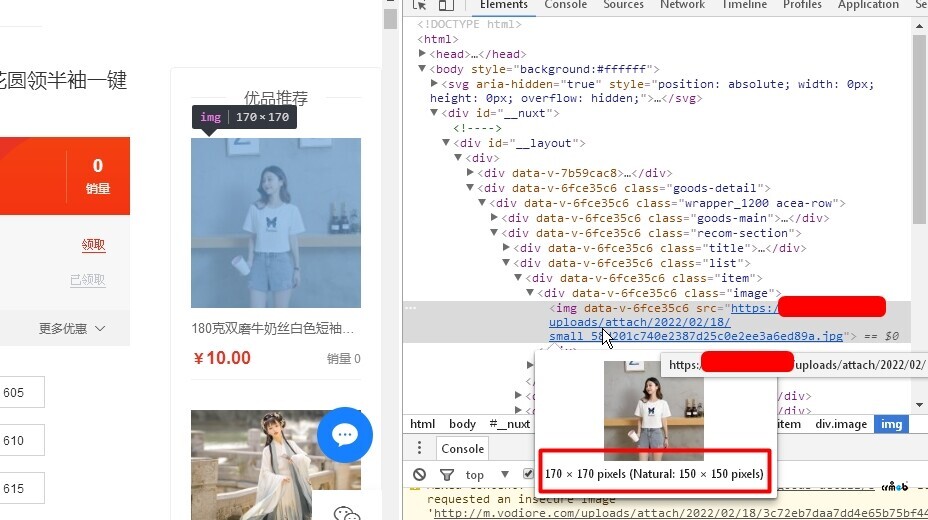Expand the title class div node

point(506,248)
